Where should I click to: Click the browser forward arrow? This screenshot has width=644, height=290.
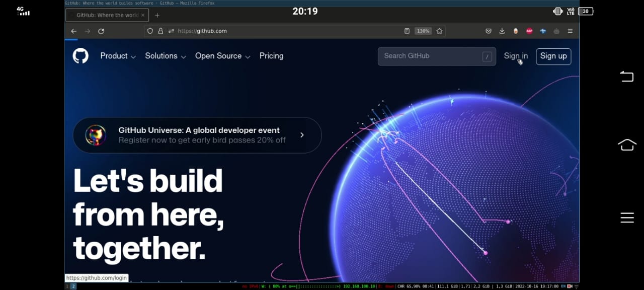click(88, 31)
